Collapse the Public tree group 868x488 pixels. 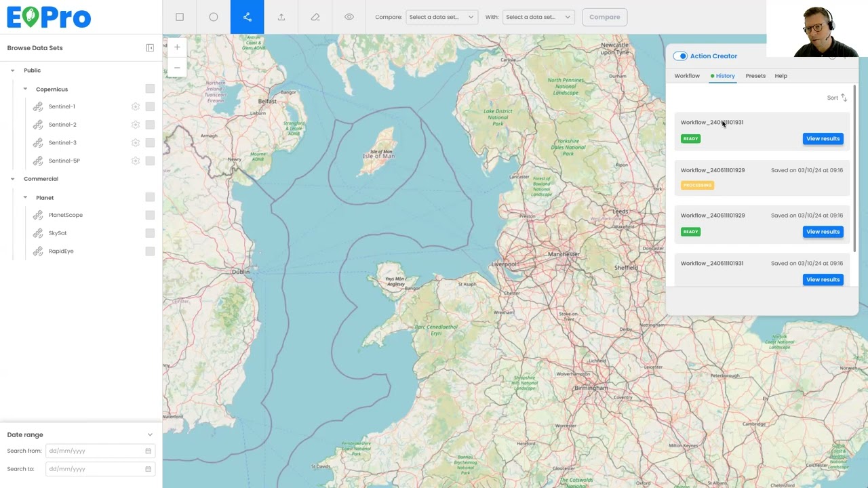click(x=12, y=70)
